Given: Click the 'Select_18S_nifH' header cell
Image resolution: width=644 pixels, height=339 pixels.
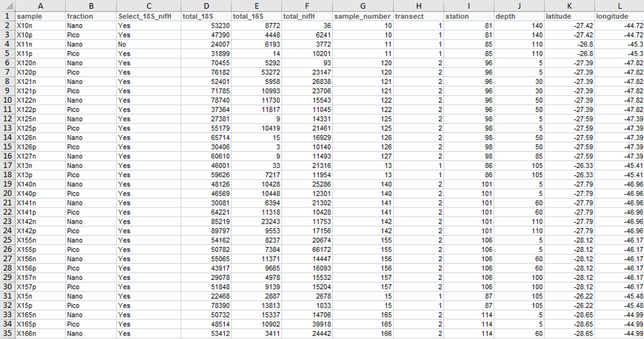Looking at the screenshot, I should [x=148, y=15].
